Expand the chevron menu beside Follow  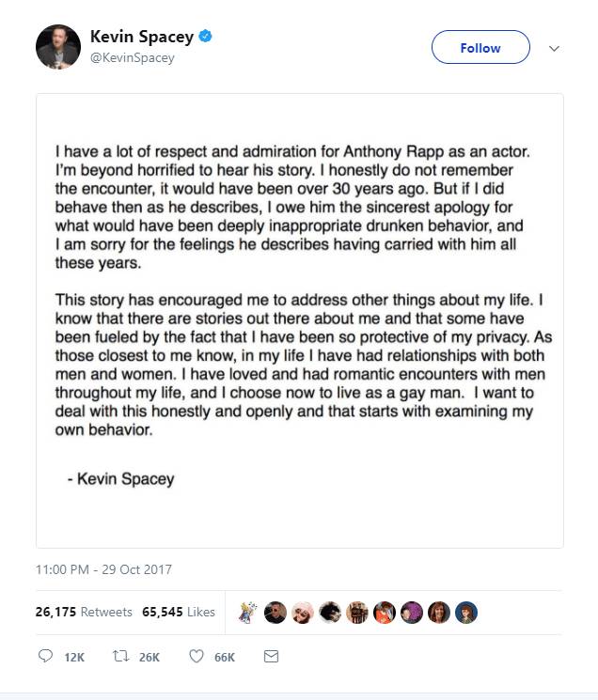coord(554,48)
